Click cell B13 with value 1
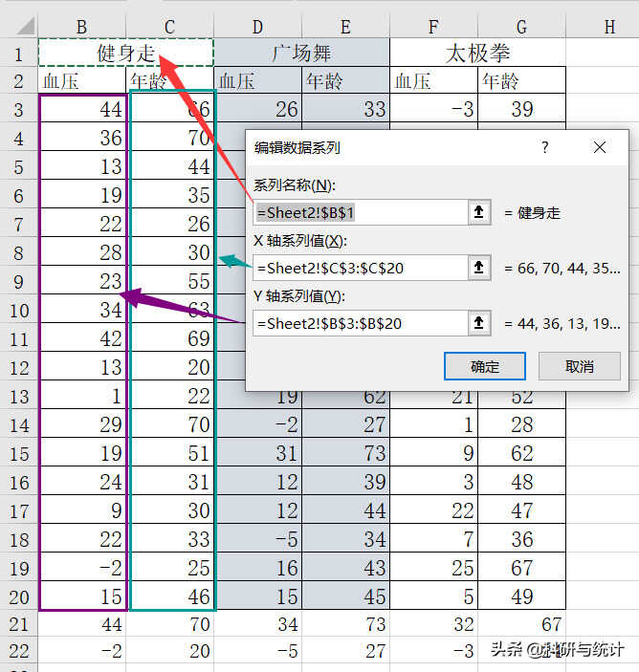This screenshot has height=672, width=639. pyautogui.click(x=82, y=396)
